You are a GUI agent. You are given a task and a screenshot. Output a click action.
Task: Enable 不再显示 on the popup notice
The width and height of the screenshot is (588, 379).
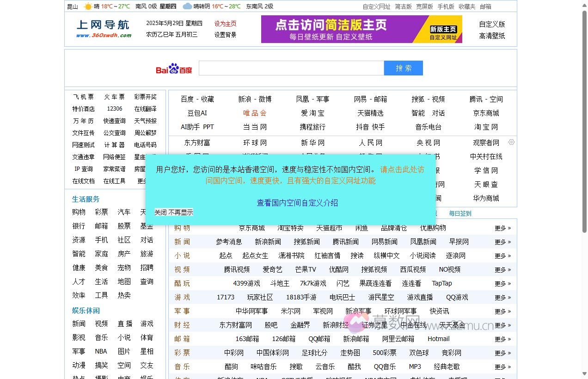(181, 212)
